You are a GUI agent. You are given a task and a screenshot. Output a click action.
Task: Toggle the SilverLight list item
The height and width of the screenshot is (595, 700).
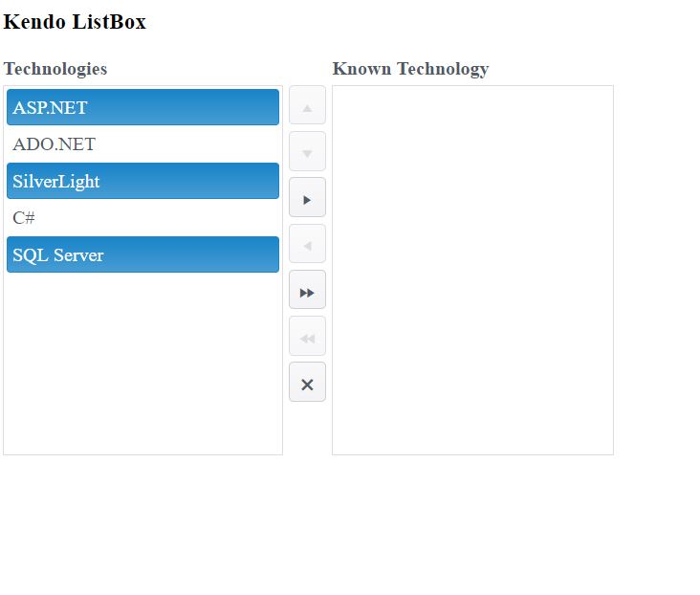tap(142, 181)
